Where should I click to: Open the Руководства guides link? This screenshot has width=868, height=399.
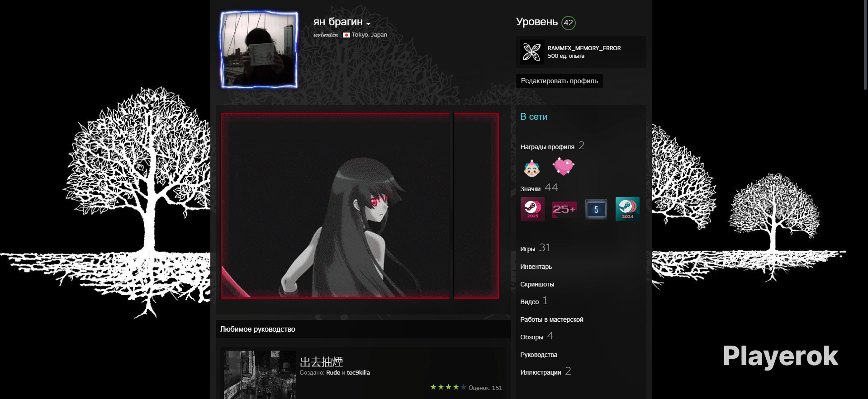point(539,355)
